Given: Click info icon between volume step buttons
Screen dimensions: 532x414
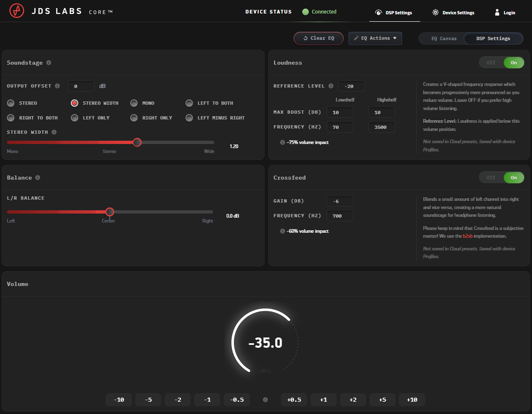Looking at the screenshot, I should (x=265, y=400).
